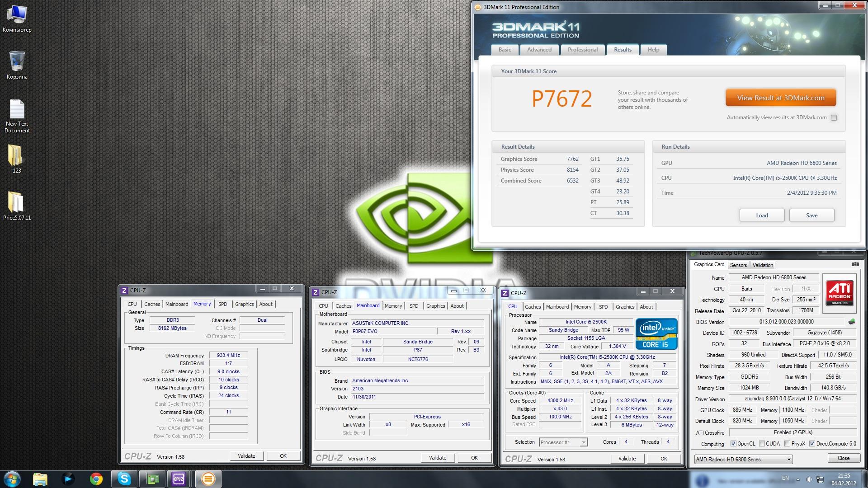Open the 123 folder icon
868x488 pixels.
(x=16, y=159)
